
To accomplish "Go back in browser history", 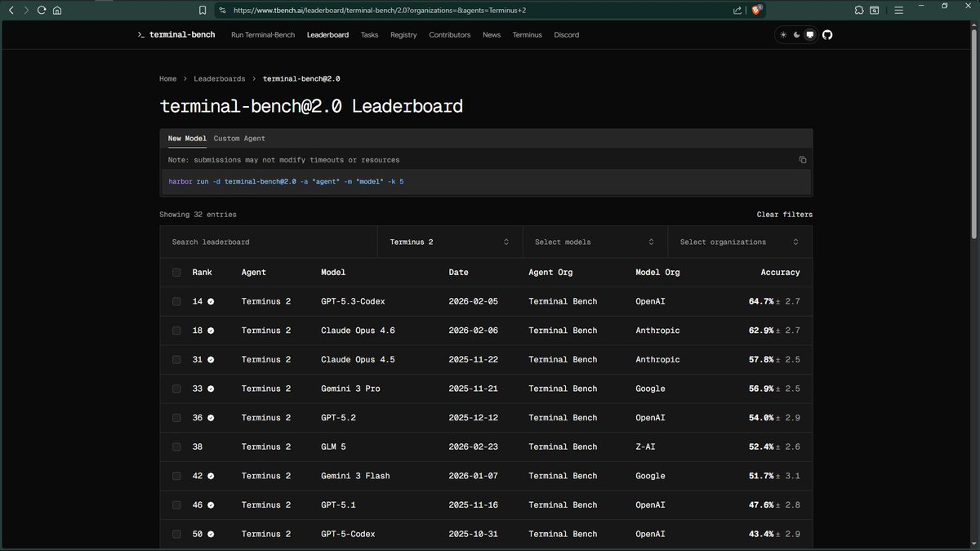I will [x=11, y=11].
